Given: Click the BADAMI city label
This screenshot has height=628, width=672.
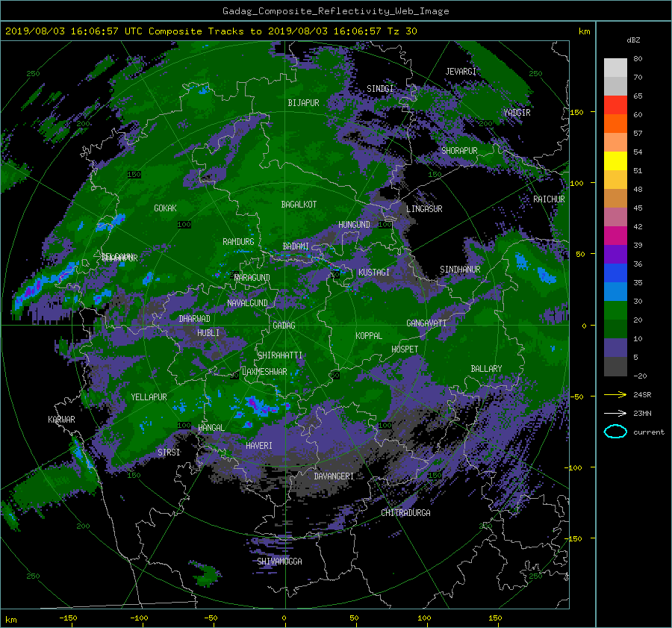Looking at the screenshot, I should coord(296,246).
